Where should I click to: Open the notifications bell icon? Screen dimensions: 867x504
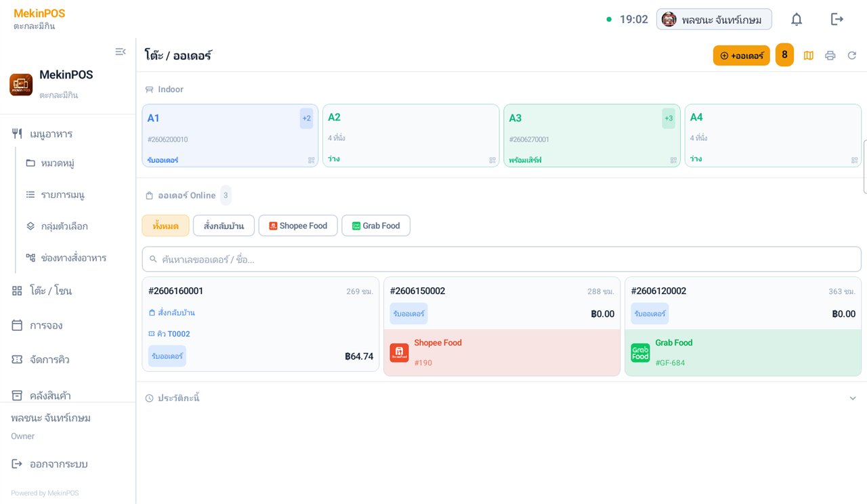tap(797, 20)
